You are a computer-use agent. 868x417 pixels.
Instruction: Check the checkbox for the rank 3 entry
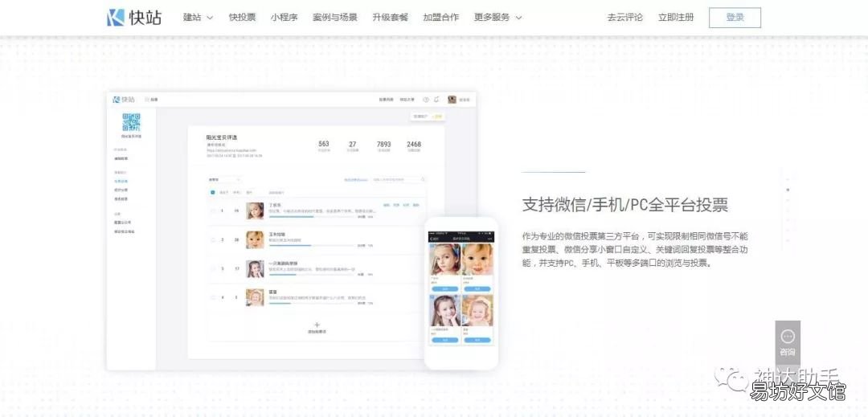(x=213, y=269)
